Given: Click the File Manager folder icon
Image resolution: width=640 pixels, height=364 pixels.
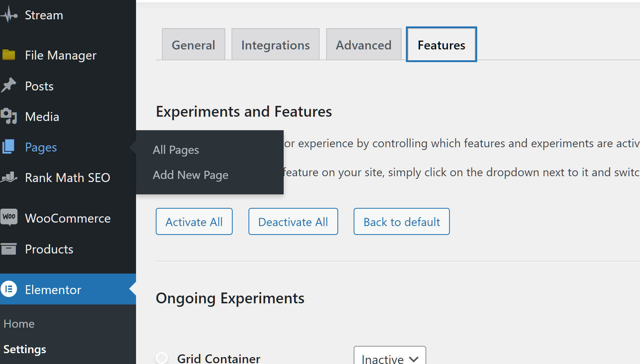Looking at the screenshot, I should point(9,55).
